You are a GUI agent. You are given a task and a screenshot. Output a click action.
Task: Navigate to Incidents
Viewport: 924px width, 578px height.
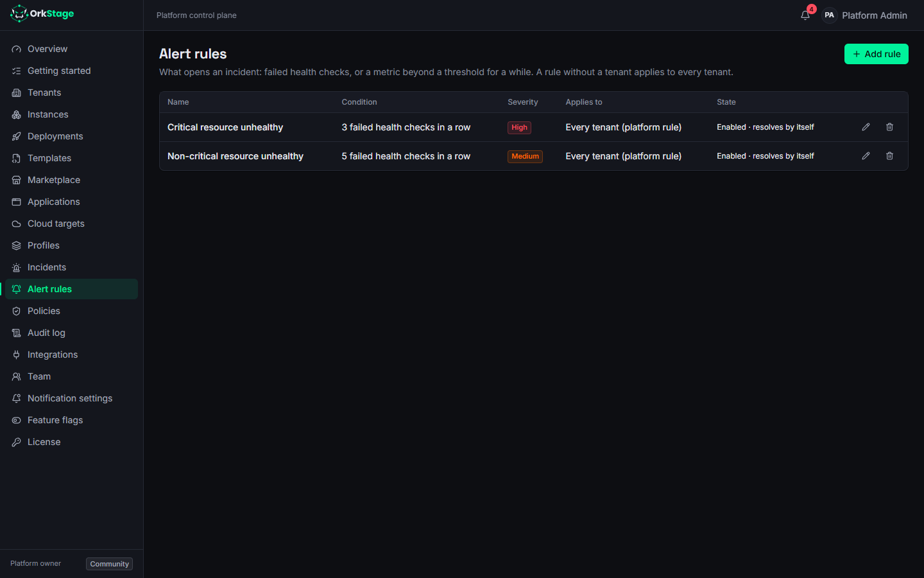coord(71,267)
